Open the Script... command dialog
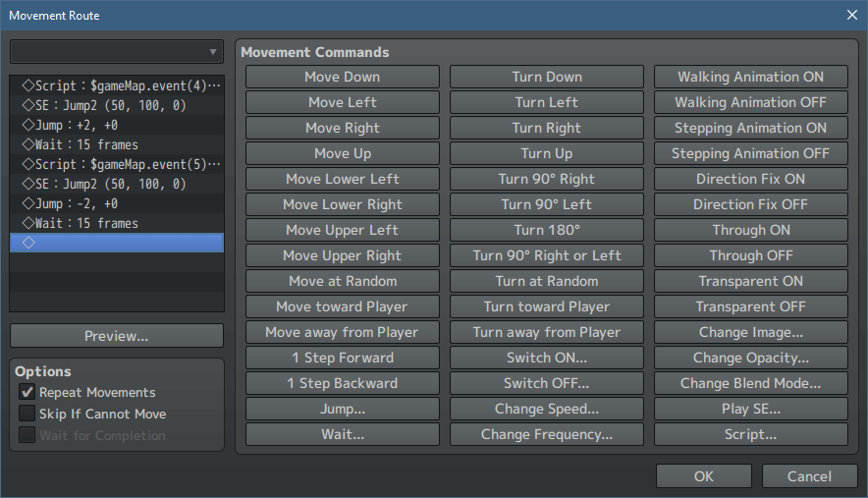868x498 pixels. click(751, 434)
